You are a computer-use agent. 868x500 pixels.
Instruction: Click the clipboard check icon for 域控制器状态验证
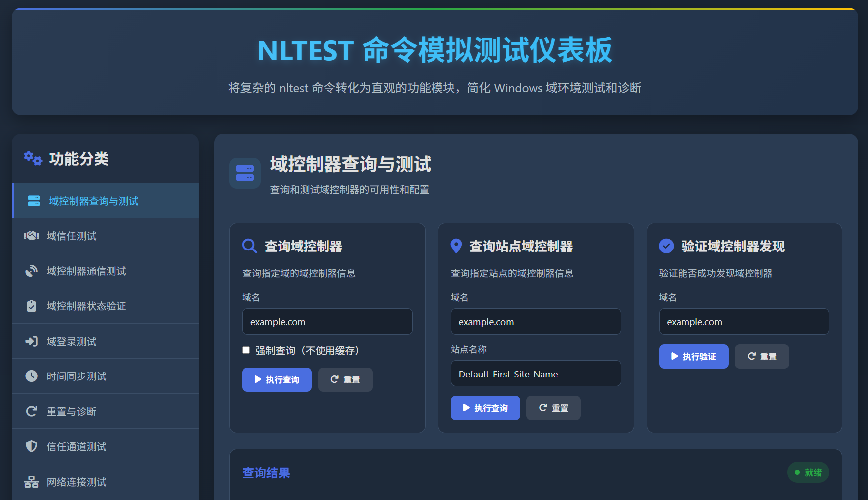[31, 306]
